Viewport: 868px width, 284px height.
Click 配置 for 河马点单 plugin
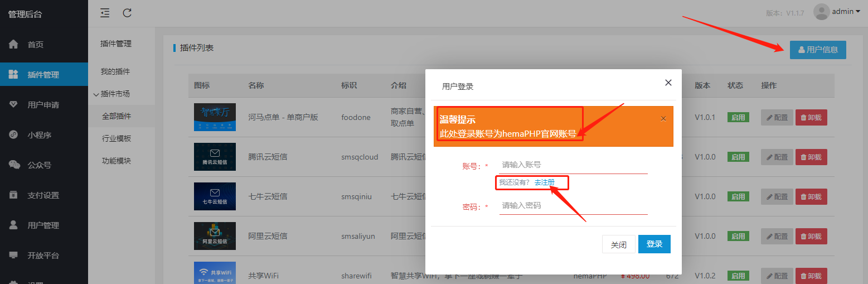click(777, 118)
